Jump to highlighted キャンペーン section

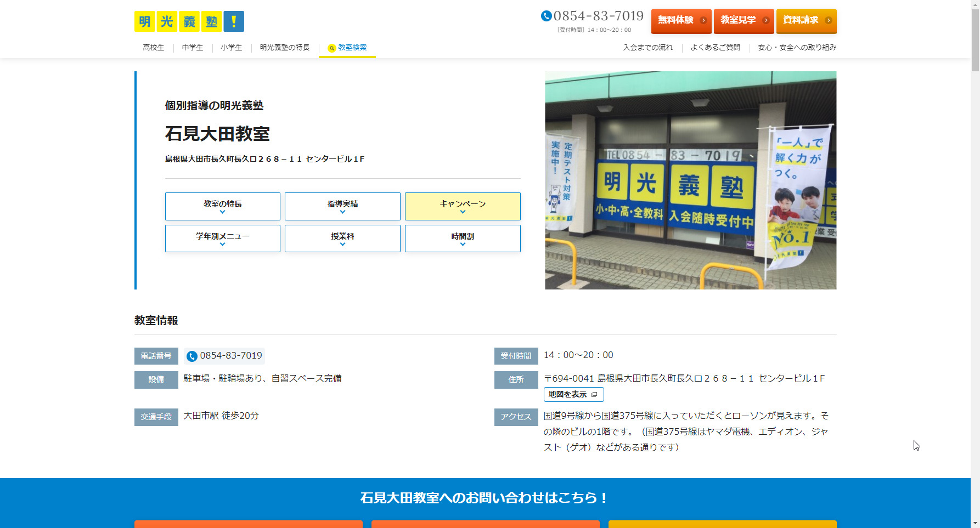pos(463,206)
